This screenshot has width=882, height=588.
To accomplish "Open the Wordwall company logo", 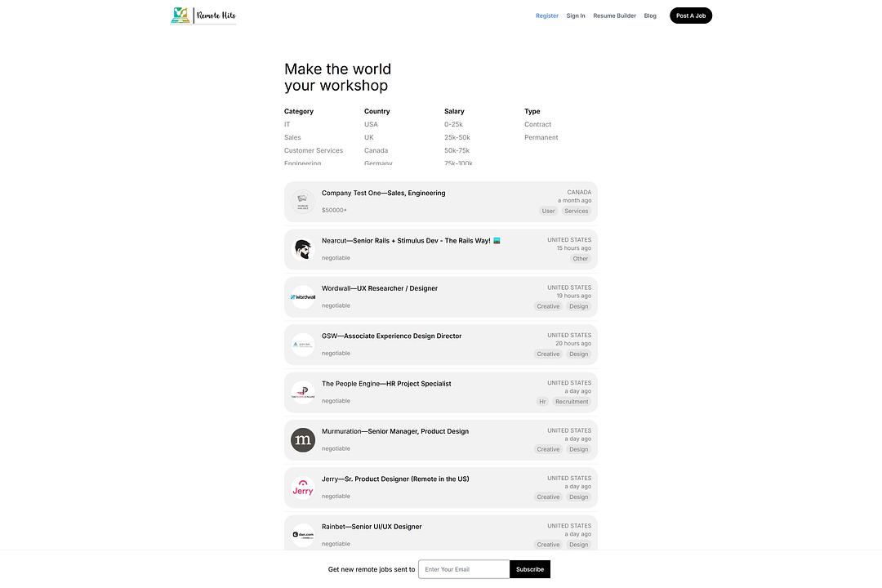I will coord(303,297).
